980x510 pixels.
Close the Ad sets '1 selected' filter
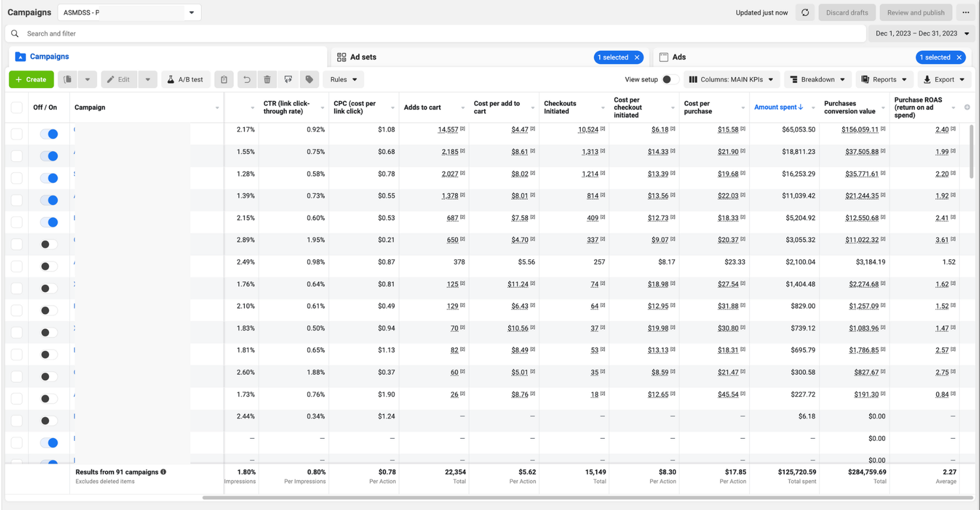click(x=637, y=57)
